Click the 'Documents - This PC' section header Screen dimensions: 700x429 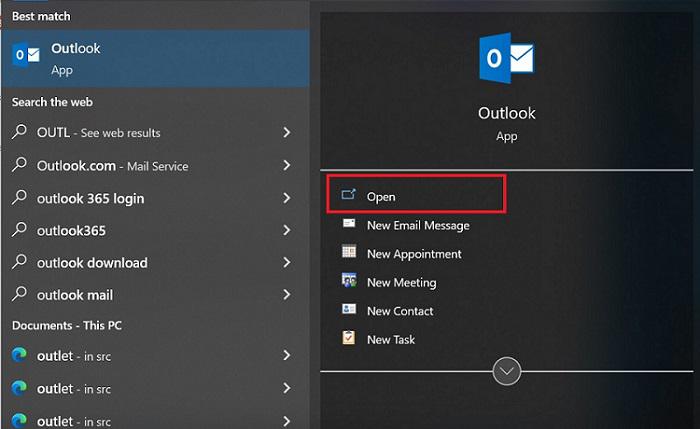click(67, 325)
